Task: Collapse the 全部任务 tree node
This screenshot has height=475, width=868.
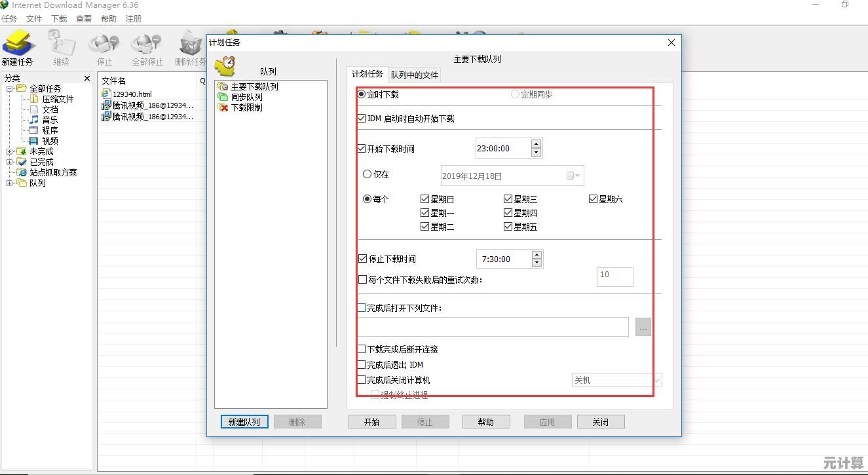Action: [x=10, y=88]
